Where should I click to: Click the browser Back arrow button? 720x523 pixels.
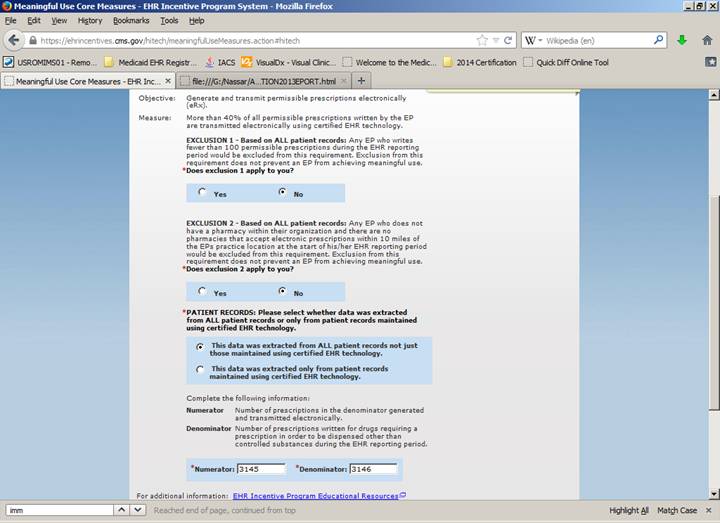(14, 40)
